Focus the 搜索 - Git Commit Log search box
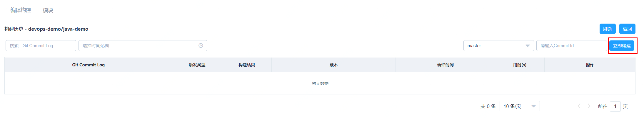Image resolution: width=644 pixels, height=118 pixels. [41, 46]
